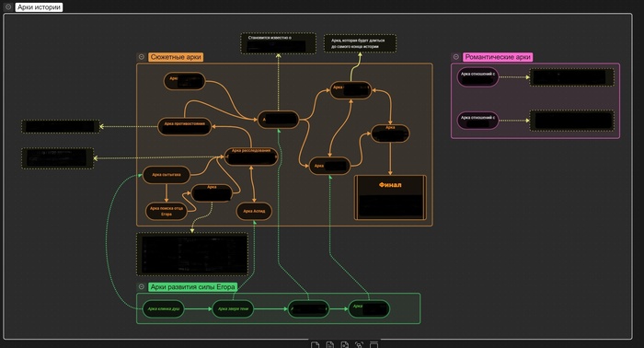
Task: Add a note from vault icon
Action: click(329, 344)
